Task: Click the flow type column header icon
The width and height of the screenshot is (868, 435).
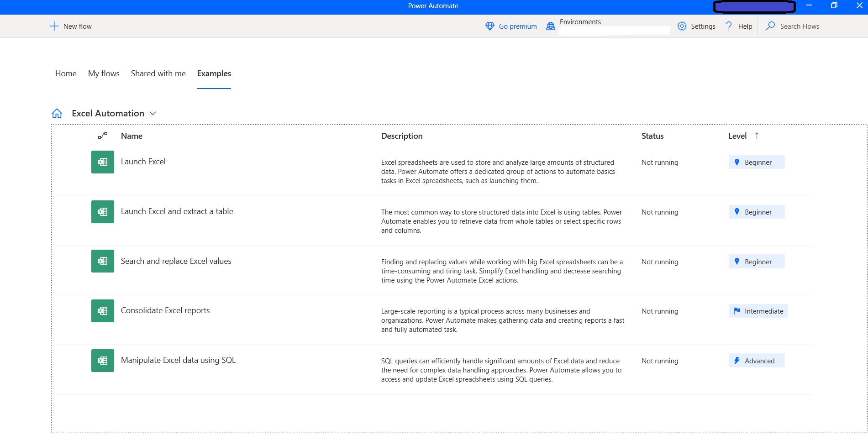Action: [x=103, y=136]
